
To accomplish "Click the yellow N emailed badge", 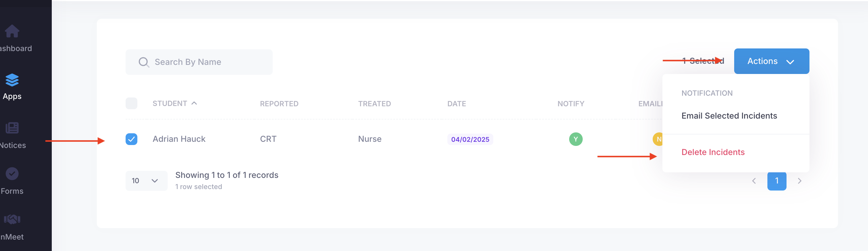I will [658, 139].
